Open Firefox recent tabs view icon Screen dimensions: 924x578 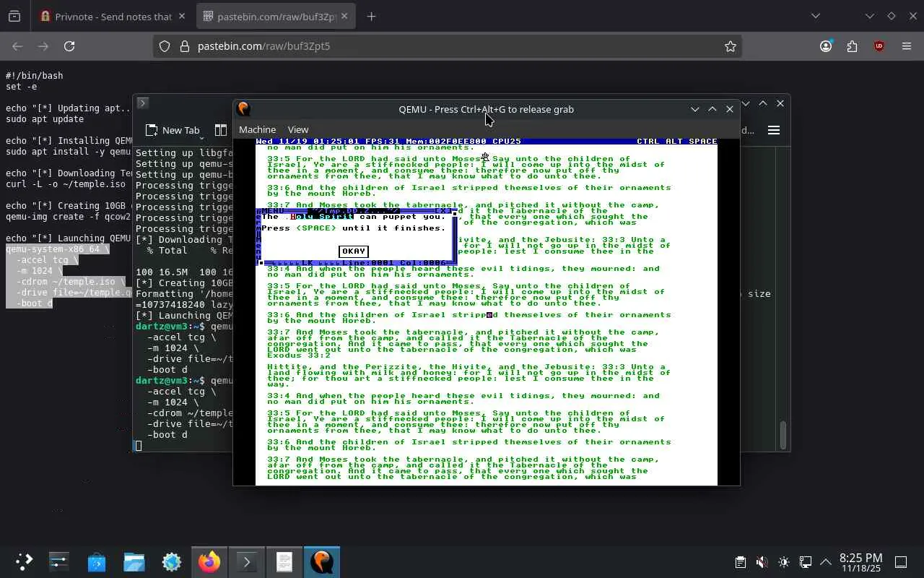pos(14,16)
